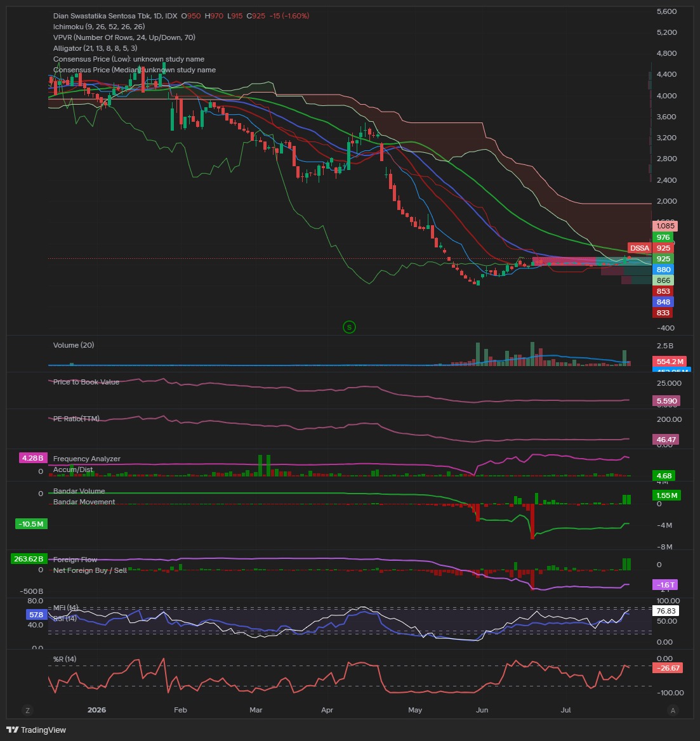Click the 4.28B frequency analyzer label
The width and height of the screenshot is (700, 741).
(33, 458)
